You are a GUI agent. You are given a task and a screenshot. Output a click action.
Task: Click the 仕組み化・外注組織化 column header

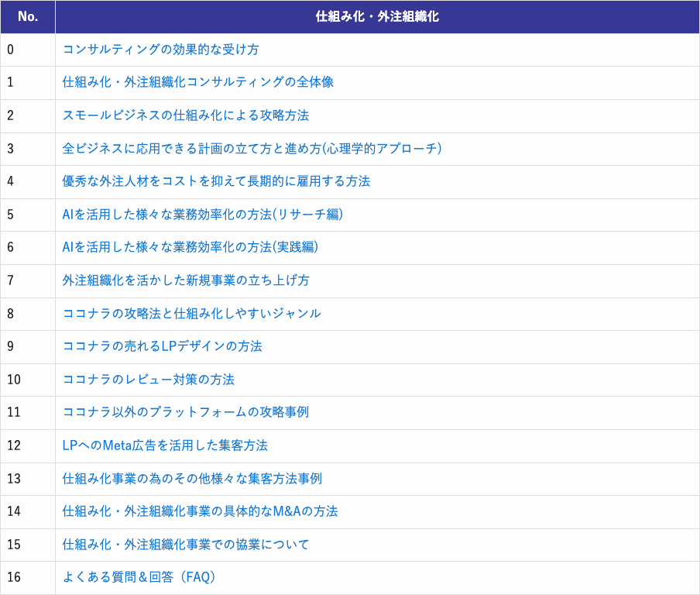(x=377, y=16)
